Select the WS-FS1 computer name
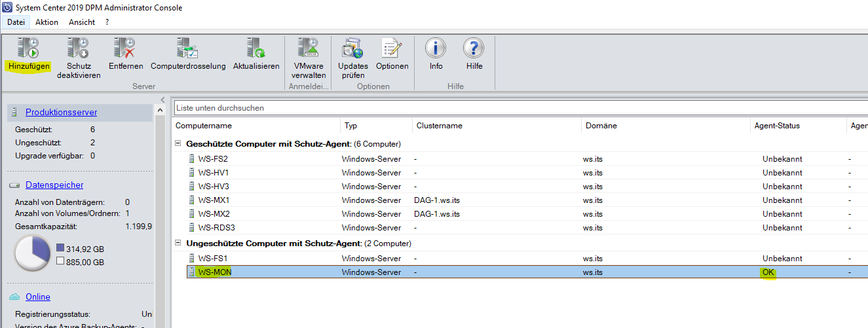 click(213, 259)
